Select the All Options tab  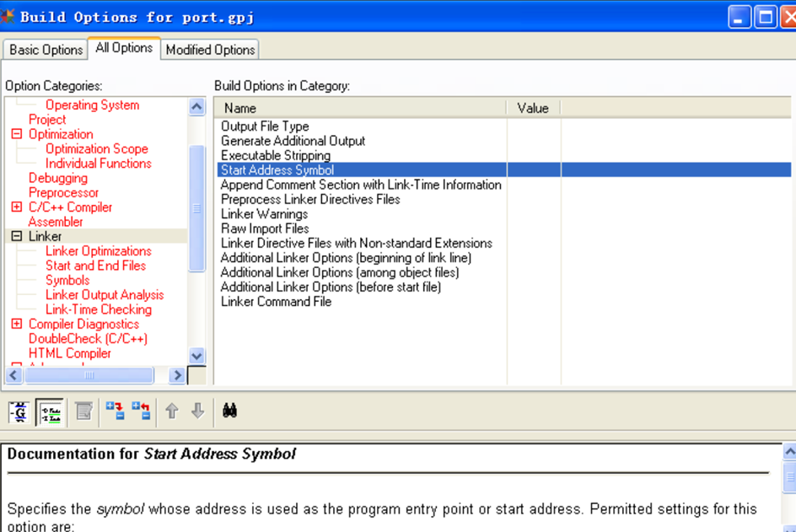(x=125, y=48)
